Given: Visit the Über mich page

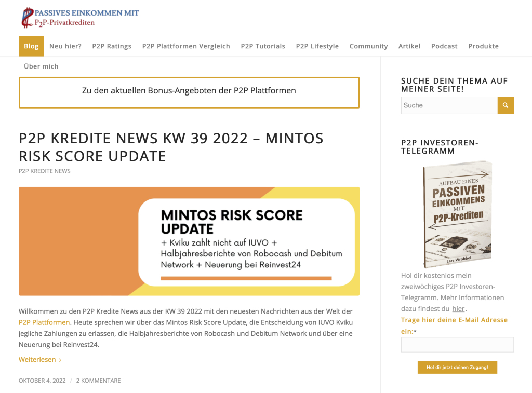Looking at the screenshot, I should coord(41,66).
